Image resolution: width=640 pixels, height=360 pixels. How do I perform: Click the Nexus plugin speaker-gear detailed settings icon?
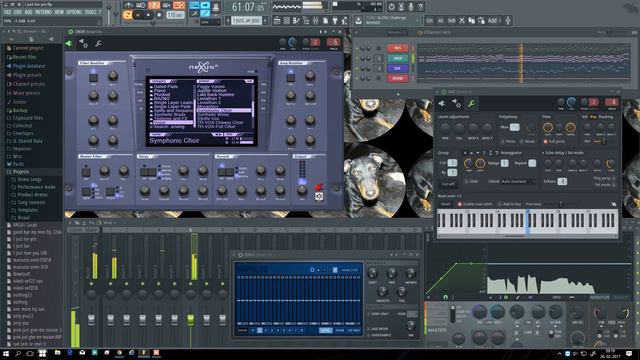(83, 43)
